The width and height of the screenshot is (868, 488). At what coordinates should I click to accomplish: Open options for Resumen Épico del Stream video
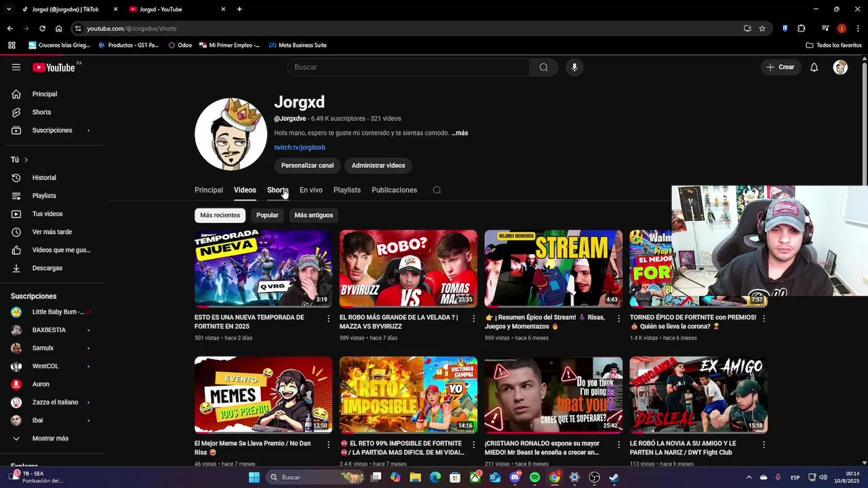point(618,319)
